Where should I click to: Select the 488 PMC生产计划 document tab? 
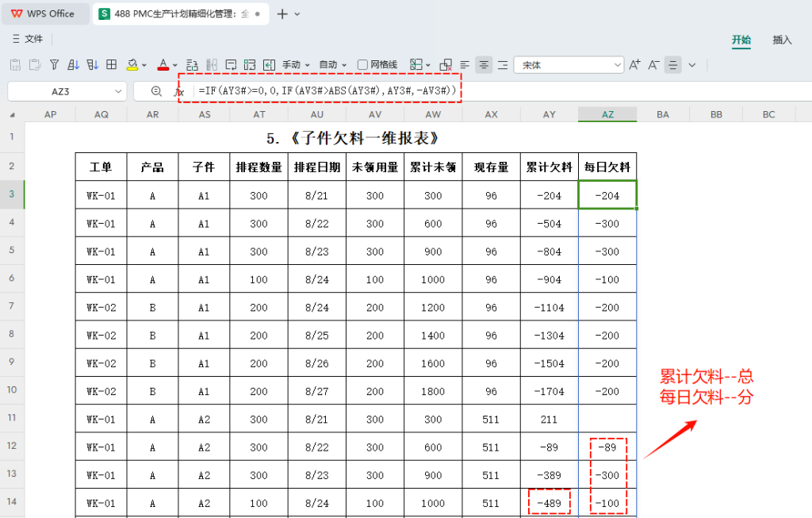181,13
